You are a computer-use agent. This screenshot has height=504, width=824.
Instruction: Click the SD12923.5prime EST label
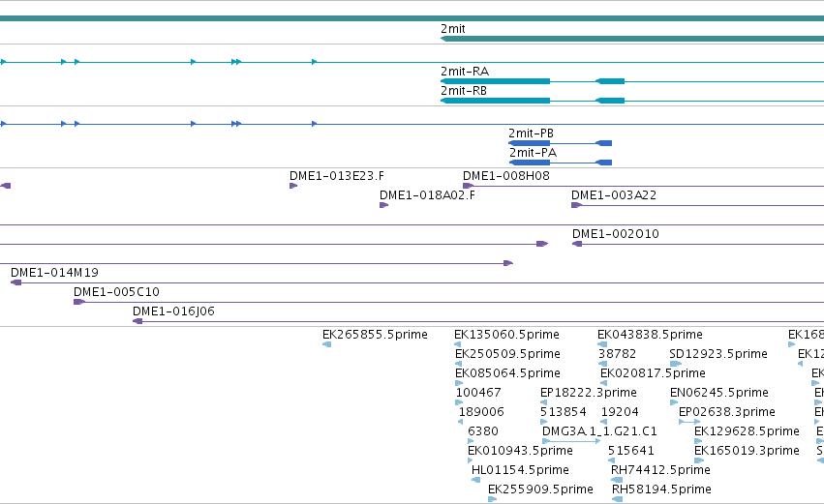[x=718, y=354]
